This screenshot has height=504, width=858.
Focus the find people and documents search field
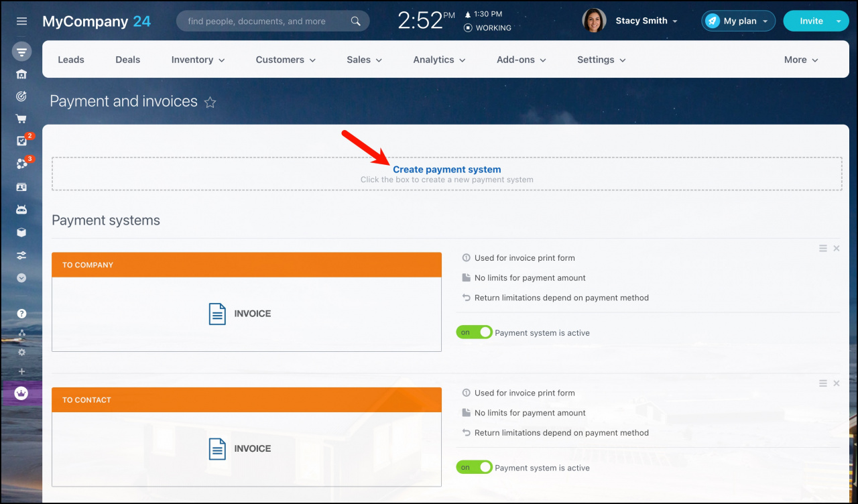tap(273, 21)
